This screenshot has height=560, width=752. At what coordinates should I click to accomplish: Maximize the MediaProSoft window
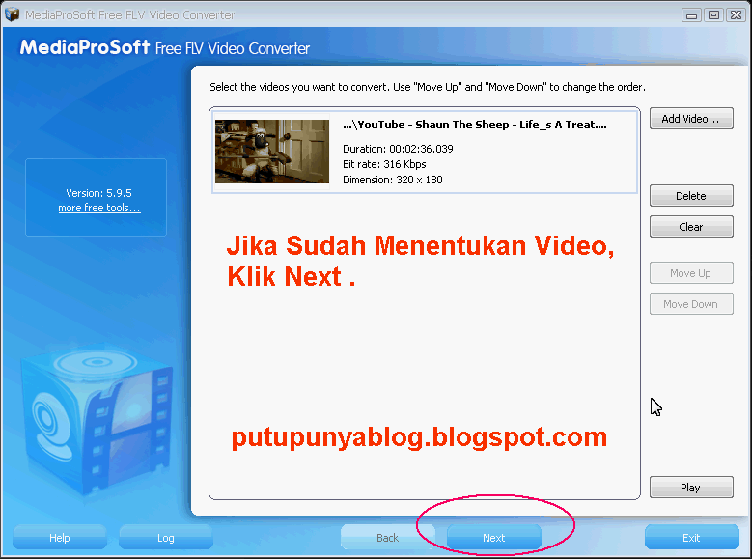click(713, 15)
